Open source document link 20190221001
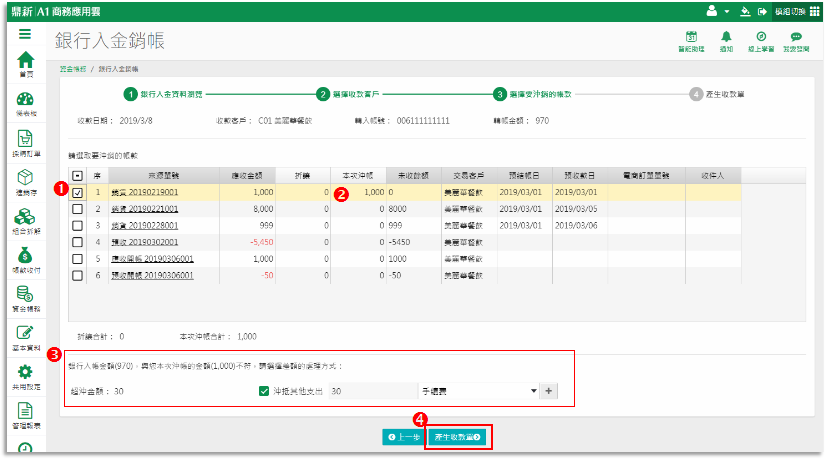Image resolution: width=827 pixels, height=460 pixels. (x=145, y=209)
